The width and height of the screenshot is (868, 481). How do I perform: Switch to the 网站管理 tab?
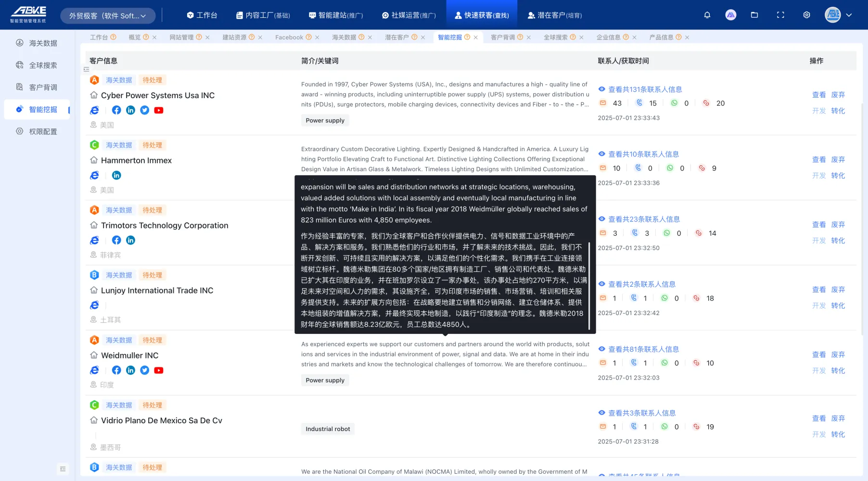tap(181, 38)
